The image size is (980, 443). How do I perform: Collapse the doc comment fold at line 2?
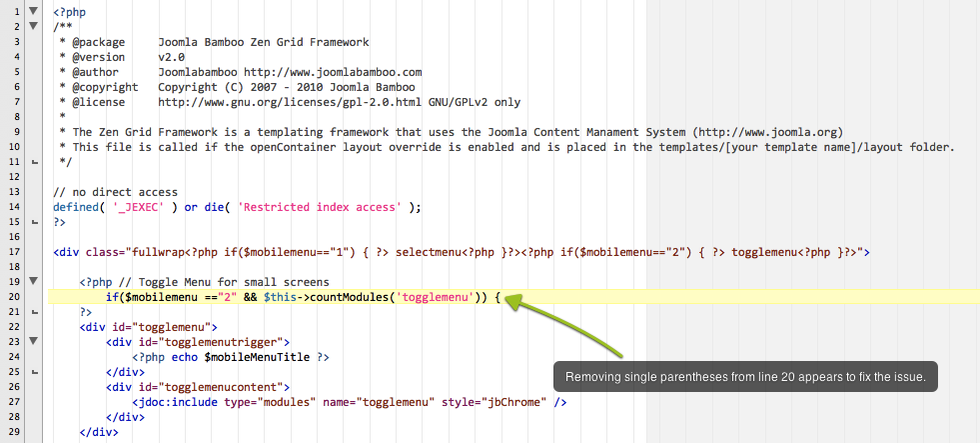pyautogui.click(x=34, y=26)
